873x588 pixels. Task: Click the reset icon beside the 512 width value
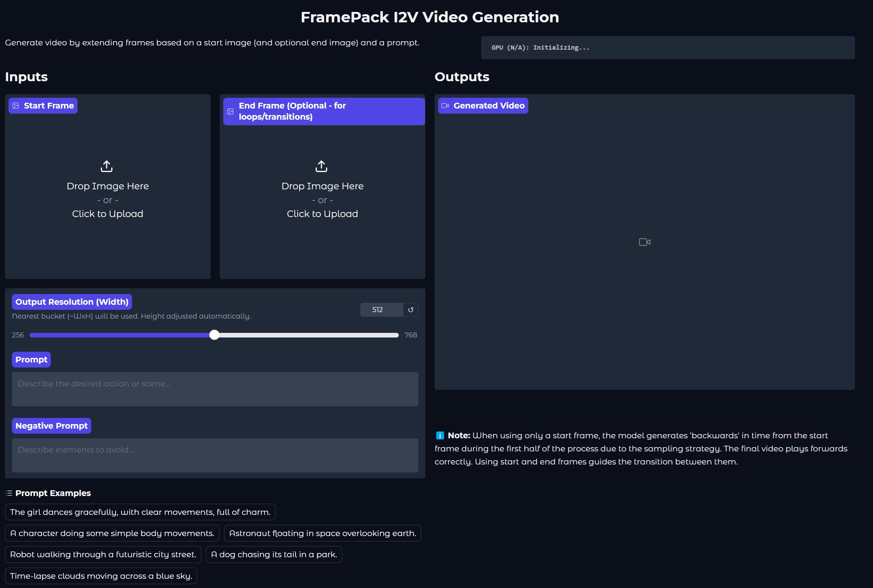[411, 310]
